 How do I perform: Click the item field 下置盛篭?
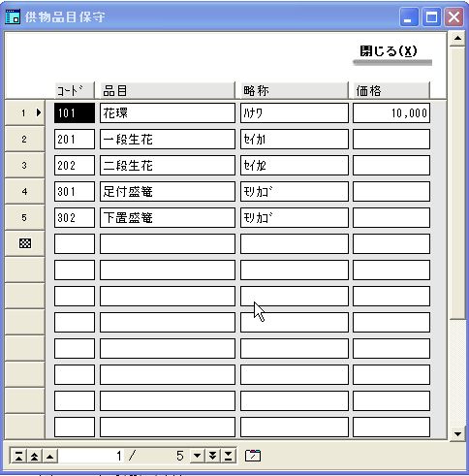point(168,218)
